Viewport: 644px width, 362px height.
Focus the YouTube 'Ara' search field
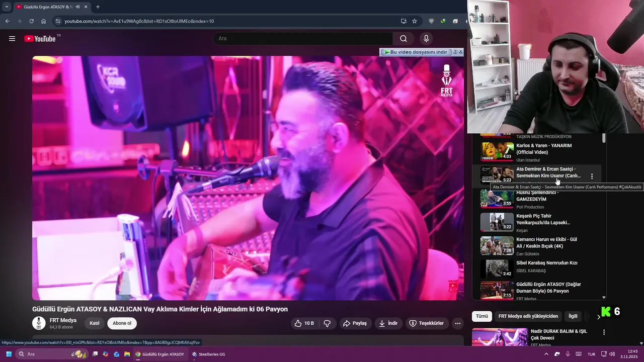click(303, 38)
